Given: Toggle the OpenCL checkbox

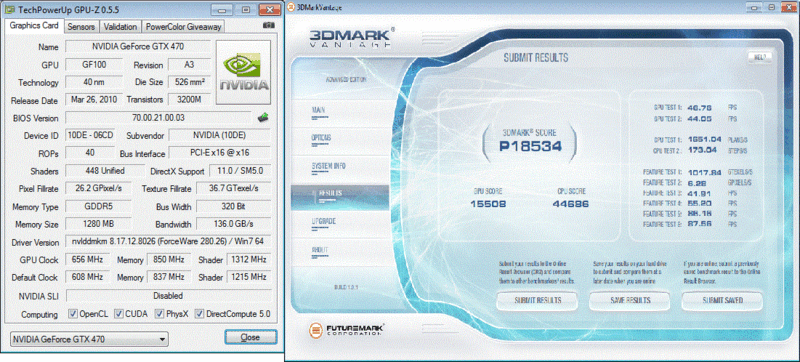Looking at the screenshot, I should 73,314.
